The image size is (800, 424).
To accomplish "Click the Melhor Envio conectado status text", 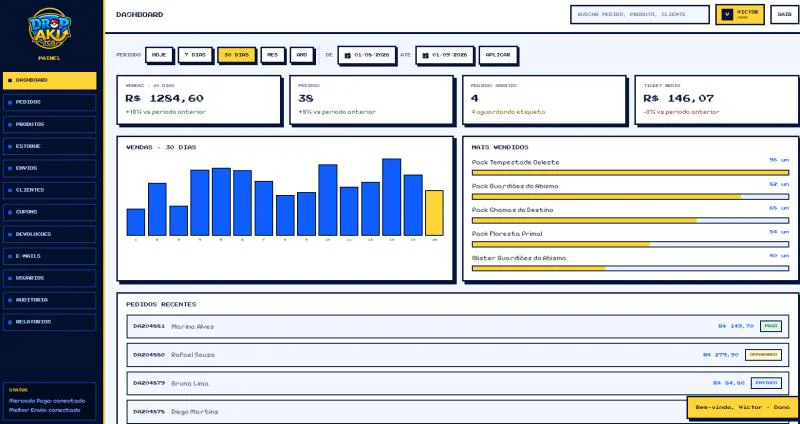I will [x=44, y=410].
